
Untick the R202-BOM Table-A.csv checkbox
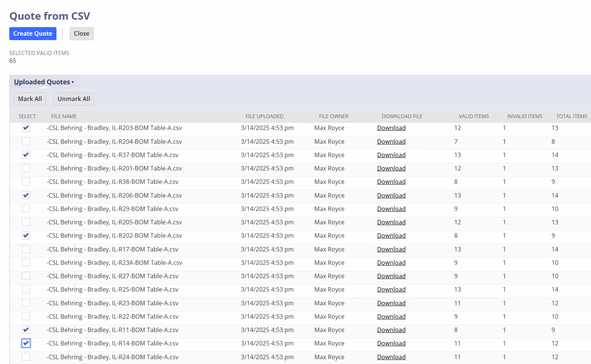tap(26, 235)
